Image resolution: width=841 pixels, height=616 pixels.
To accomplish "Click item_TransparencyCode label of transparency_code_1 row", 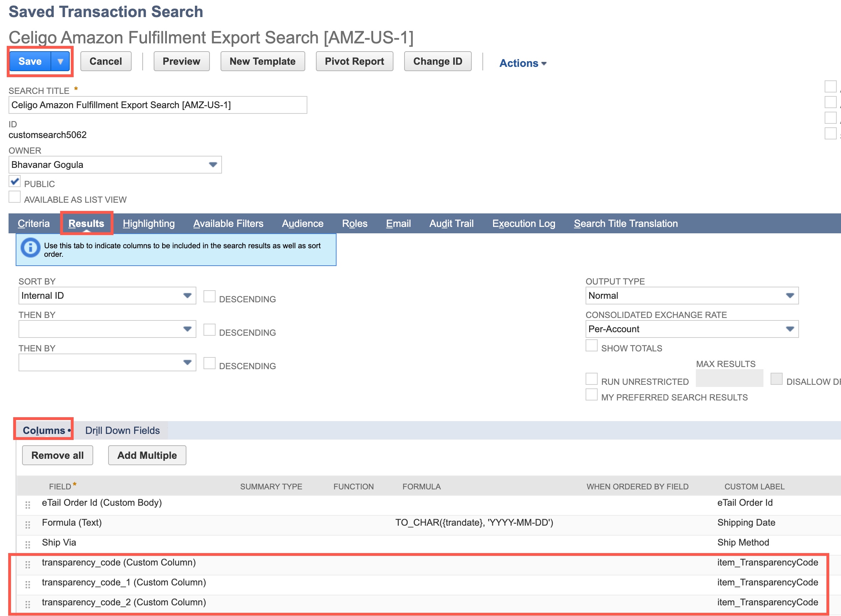I will click(x=767, y=583).
